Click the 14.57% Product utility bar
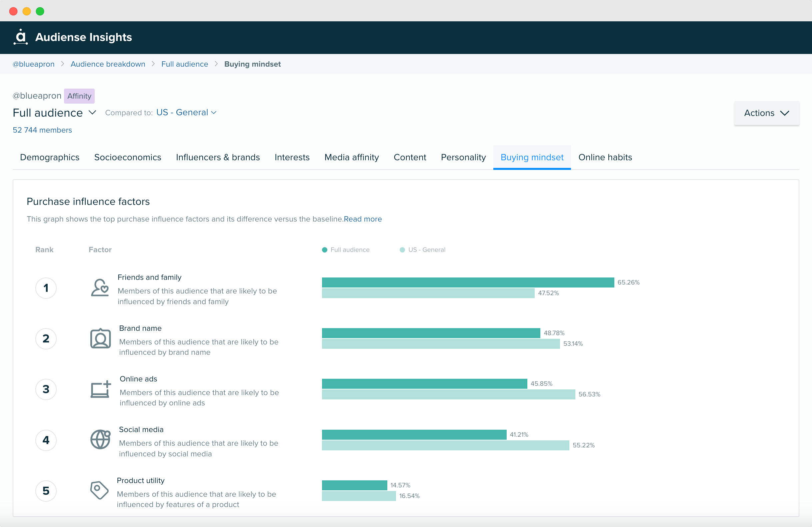Screen dimensions: 812x527 pos(354,485)
